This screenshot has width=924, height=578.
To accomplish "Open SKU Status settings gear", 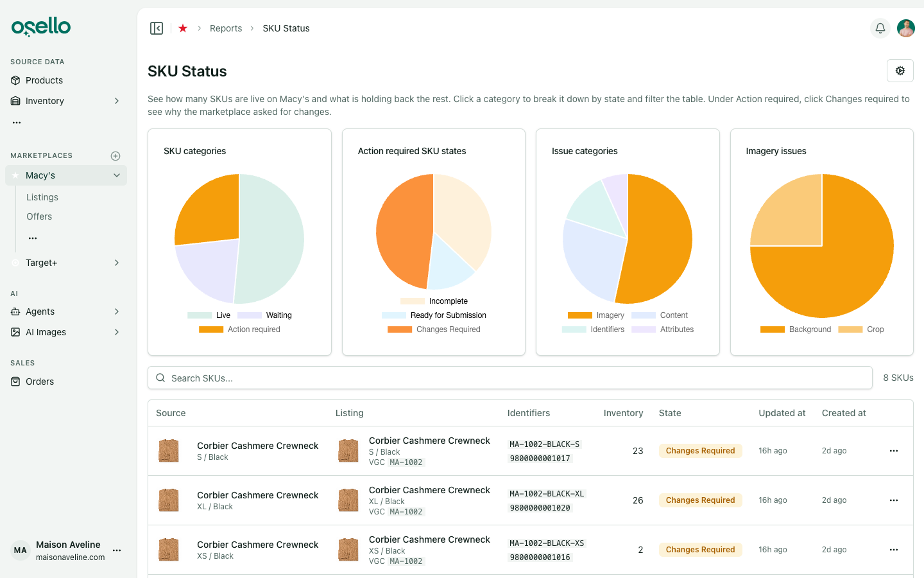I will (900, 71).
